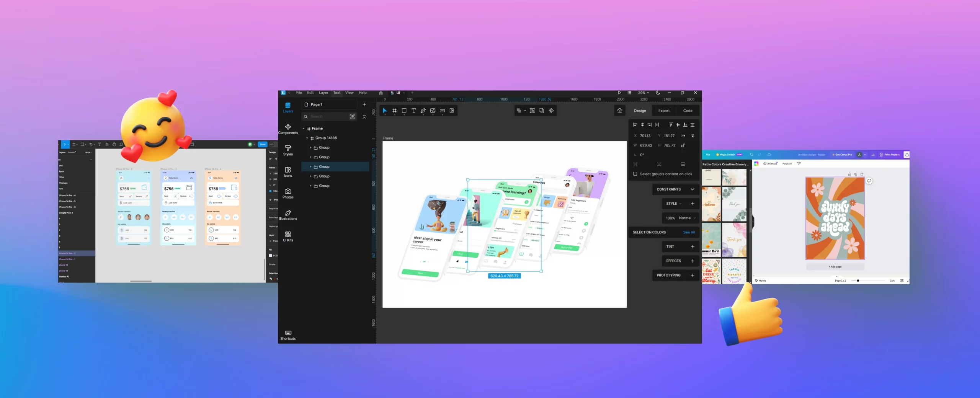
Task: Add a new page with plus beside Page 1
Action: click(x=364, y=104)
